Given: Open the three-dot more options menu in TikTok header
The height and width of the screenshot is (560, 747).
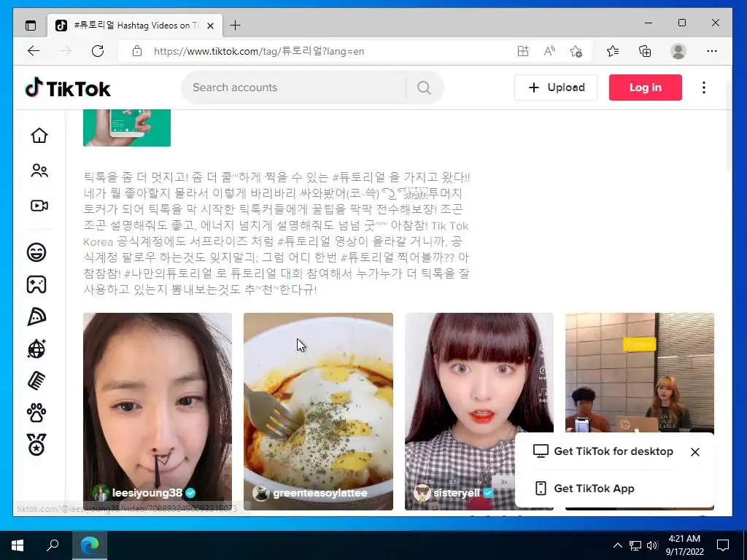Looking at the screenshot, I should click(704, 87).
